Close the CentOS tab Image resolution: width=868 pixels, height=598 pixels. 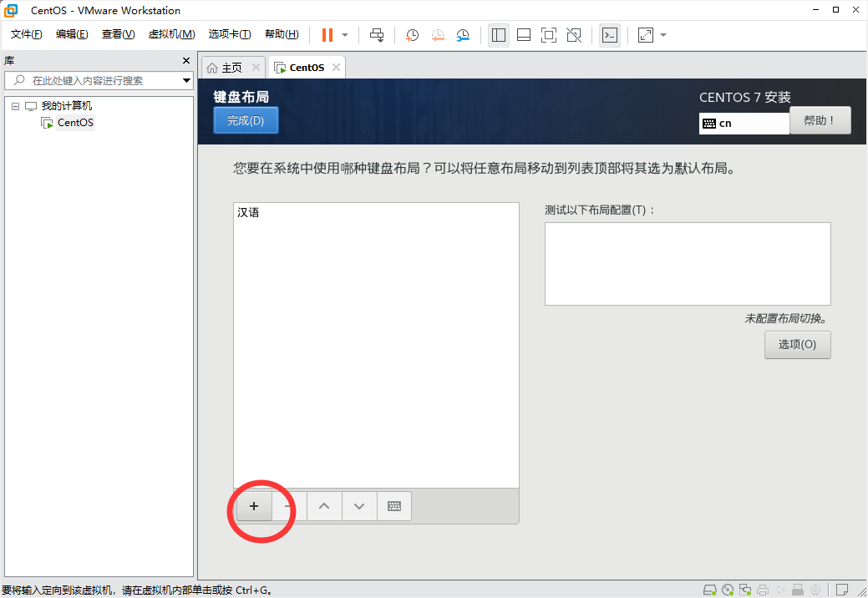pyautogui.click(x=336, y=67)
